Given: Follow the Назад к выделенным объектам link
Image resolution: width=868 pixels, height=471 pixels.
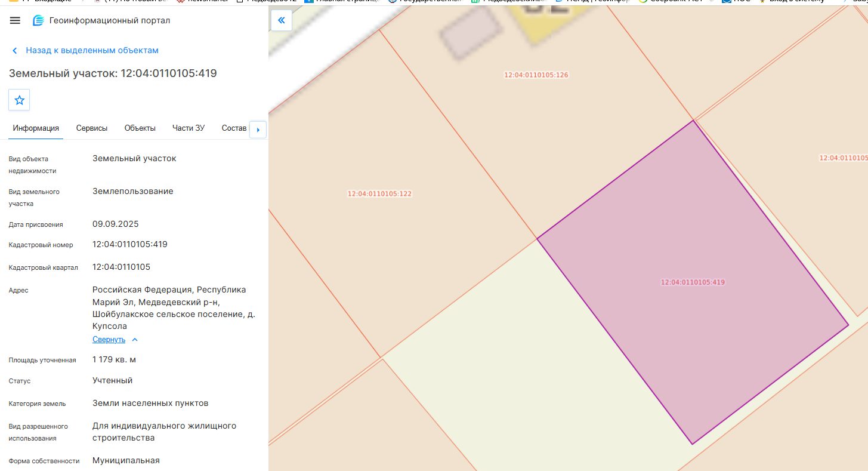Looking at the screenshot, I should click(92, 51).
